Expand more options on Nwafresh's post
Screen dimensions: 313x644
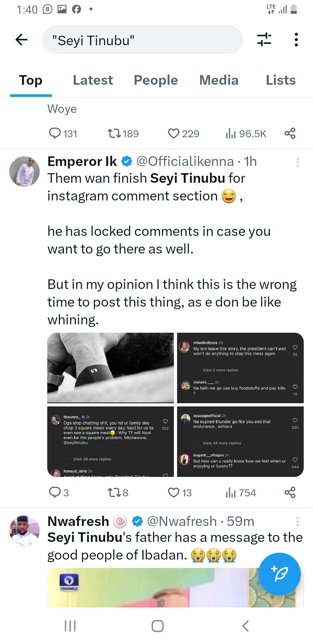[x=297, y=522]
